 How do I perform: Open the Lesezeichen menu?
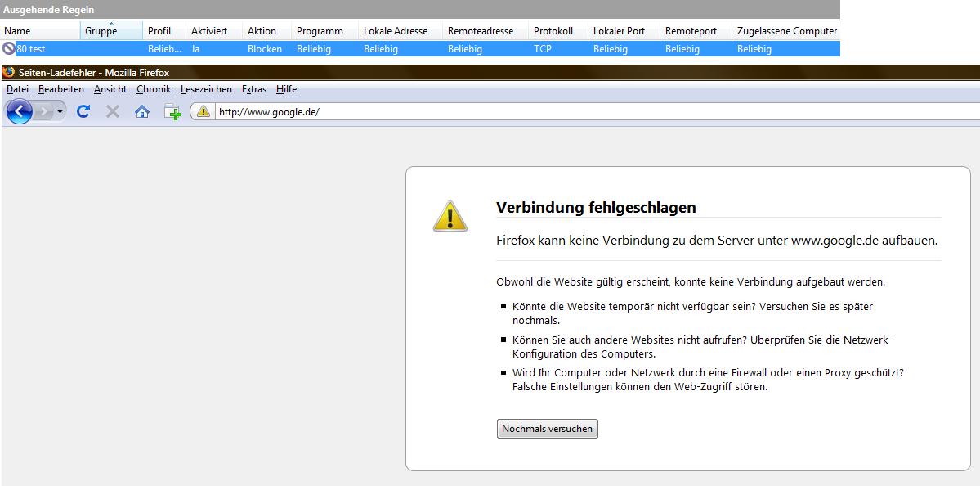(x=206, y=89)
